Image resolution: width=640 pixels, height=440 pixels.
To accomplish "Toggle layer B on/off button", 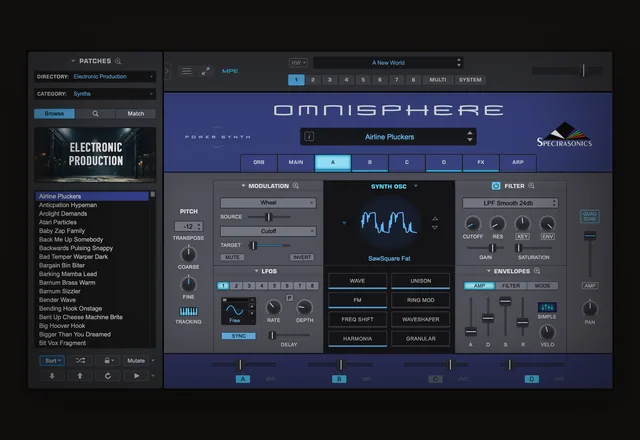I will pyautogui.click(x=339, y=379).
